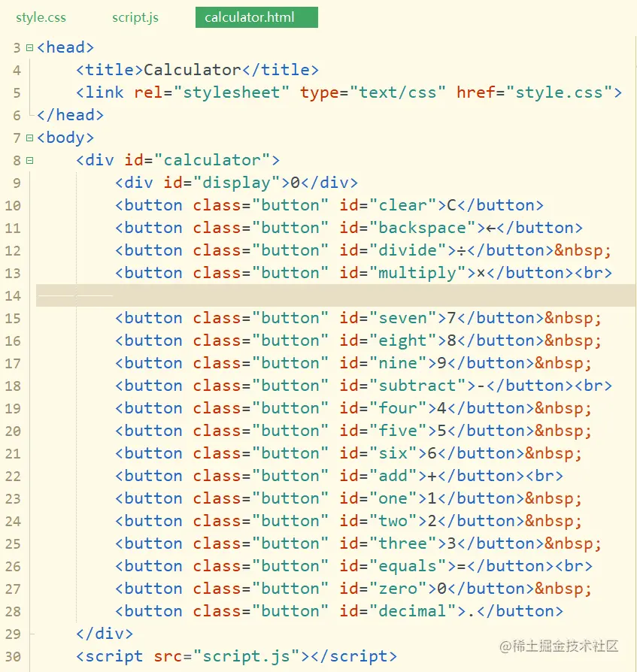
Task: Switch to the style.css tab
Action: [x=41, y=17]
